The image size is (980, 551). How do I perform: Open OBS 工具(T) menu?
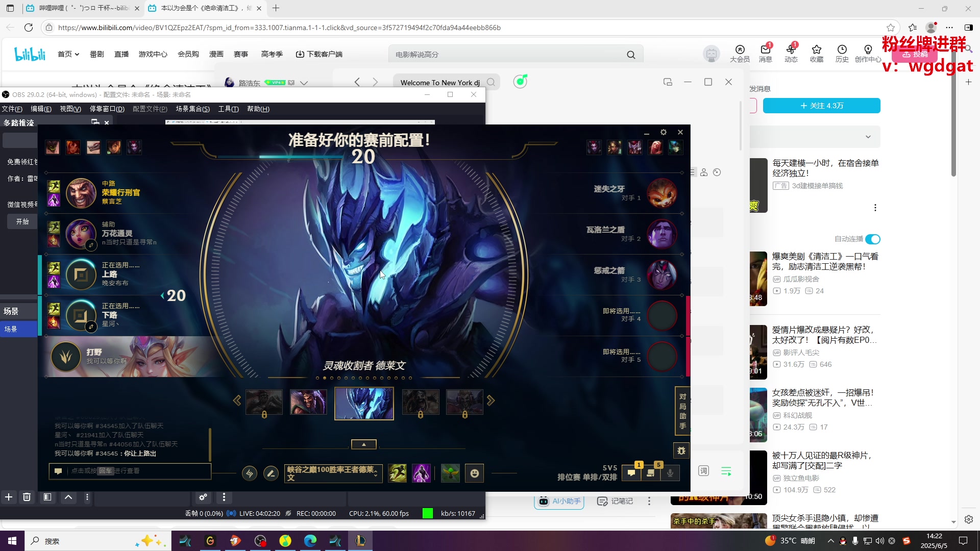click(228, 109)
